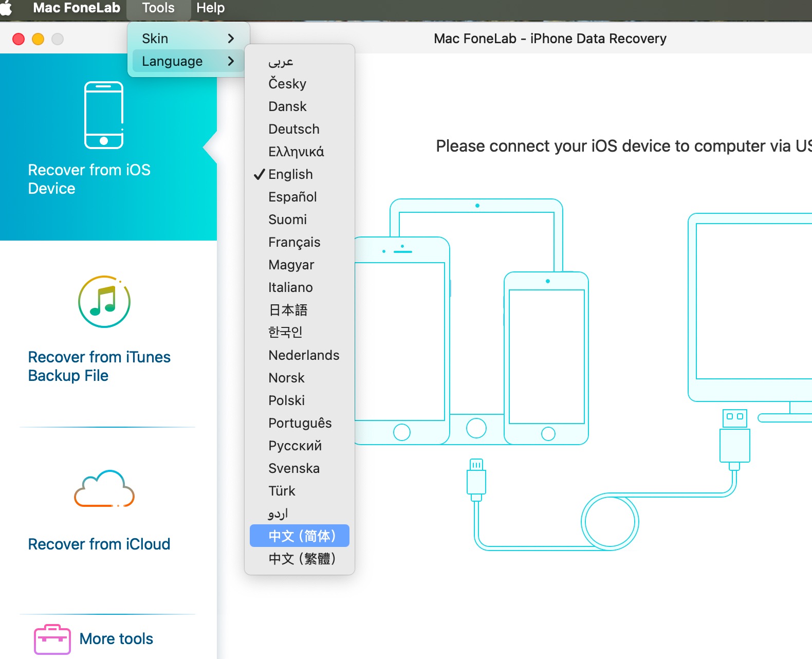Click the iPhone icon for iOS device recovery
The width and height of the screenshot is (812, 659).
pos(104,115)
